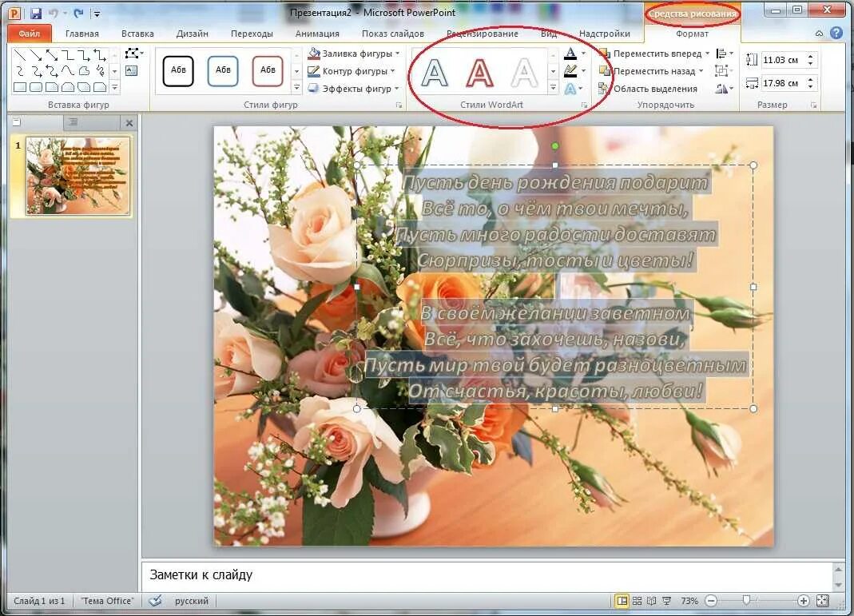Image resolution: width=854 pixels, height=616 pixels.
Task: Increase shape height with the up stepper
Action: tap(811, 56)
